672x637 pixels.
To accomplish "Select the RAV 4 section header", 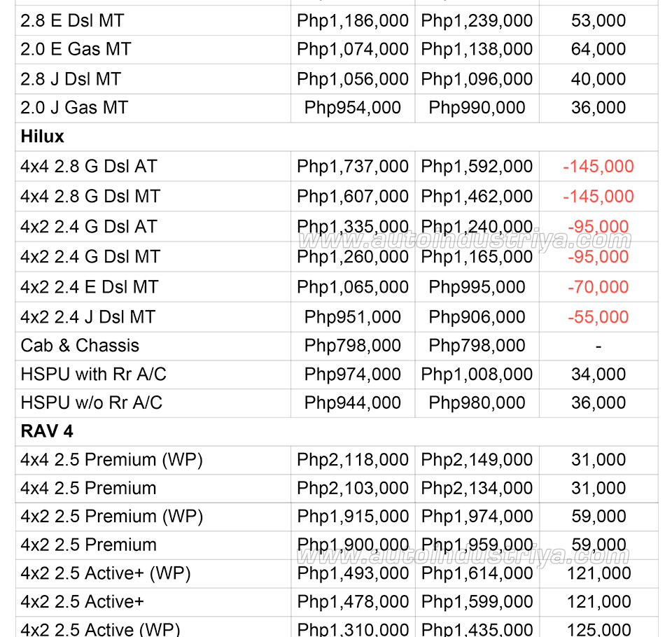I will (x=47, y=430).
